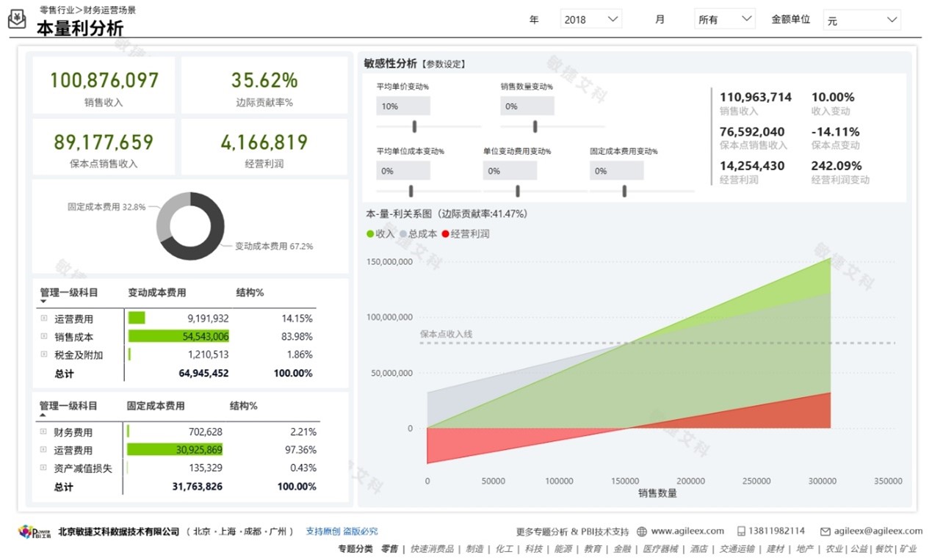Click the export report icon at top-left

[16, 18]
